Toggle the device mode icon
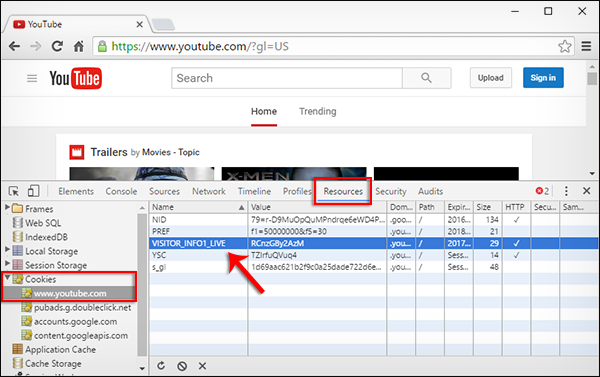Screen dimensions: 600x377 coord(33,191)
